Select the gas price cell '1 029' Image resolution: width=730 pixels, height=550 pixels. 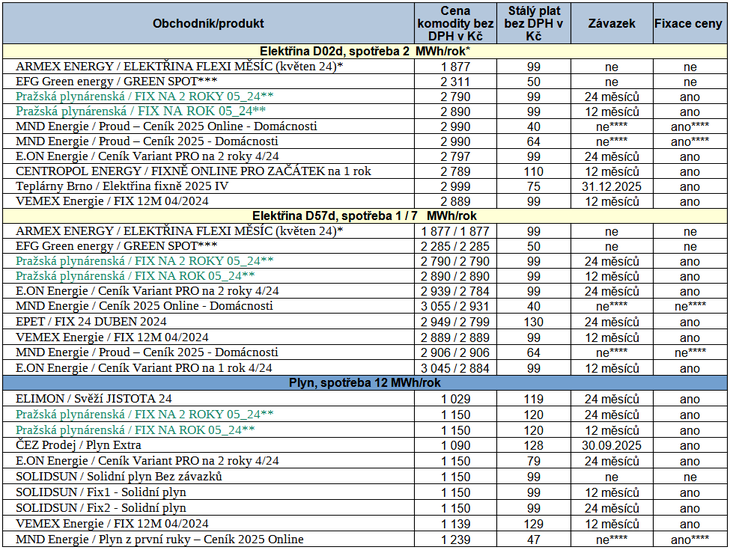455,399
